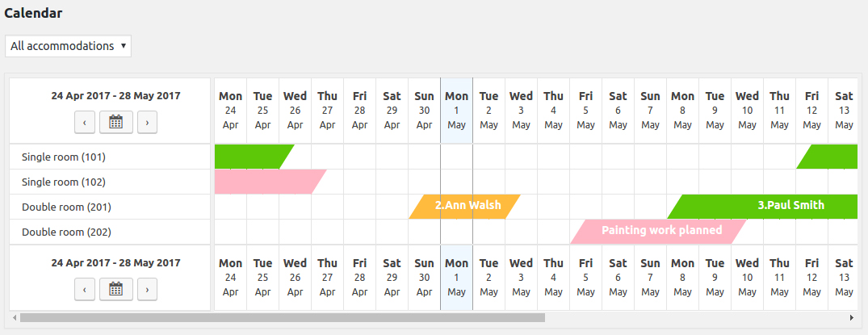Open the top calendar date picker icon

[115, 123]
